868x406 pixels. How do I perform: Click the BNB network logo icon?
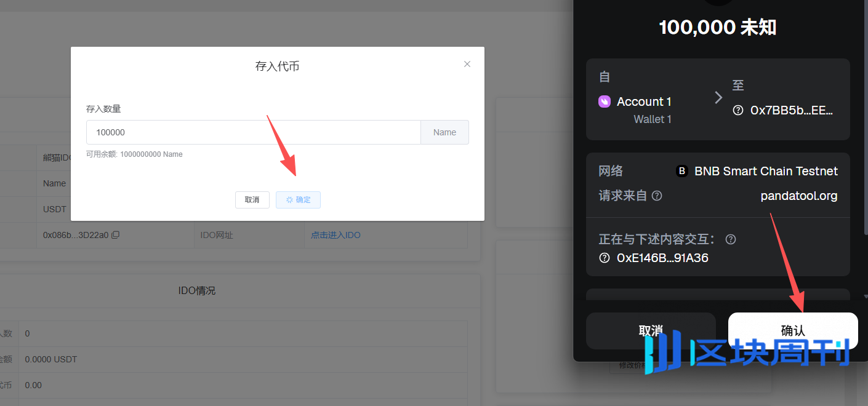click(681, 171)
